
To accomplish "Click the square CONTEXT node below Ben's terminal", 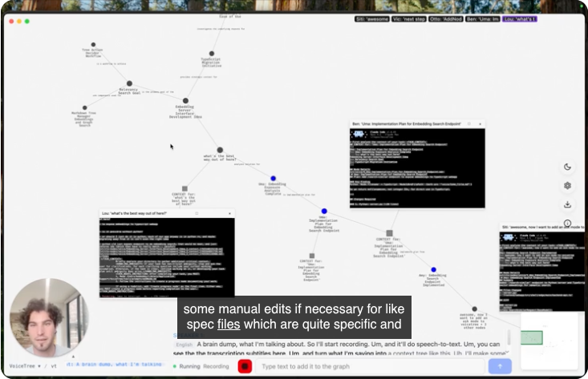I will (x=389, y=233).
